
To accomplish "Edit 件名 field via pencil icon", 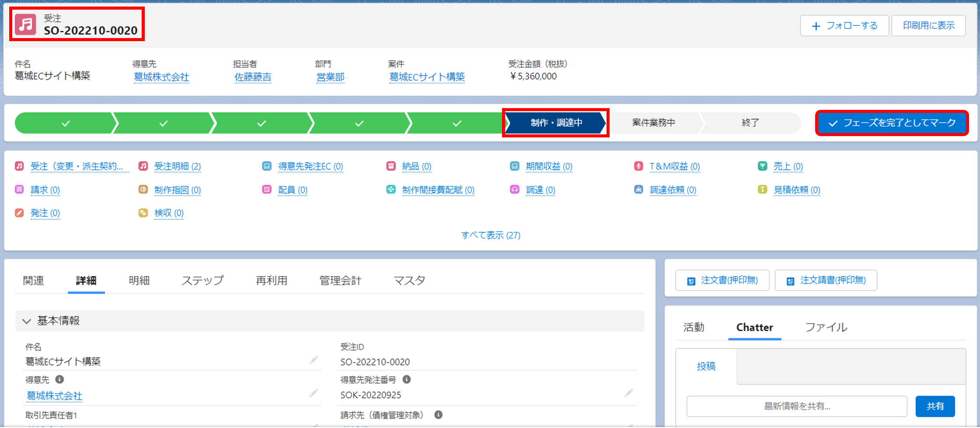I will (314, 360).
